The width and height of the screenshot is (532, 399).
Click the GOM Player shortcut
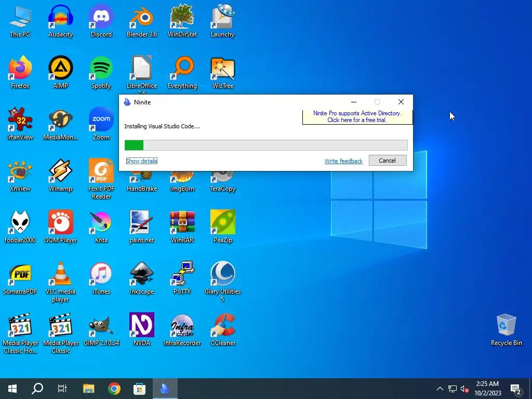tap(60, 227)
